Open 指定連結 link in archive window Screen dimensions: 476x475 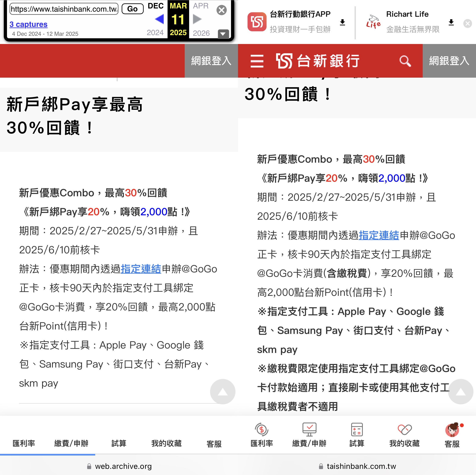click(141, 269)
